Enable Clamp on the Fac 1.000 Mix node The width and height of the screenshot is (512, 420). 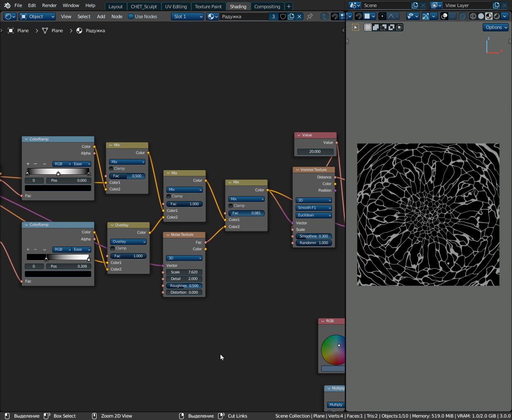coord(169,196)
